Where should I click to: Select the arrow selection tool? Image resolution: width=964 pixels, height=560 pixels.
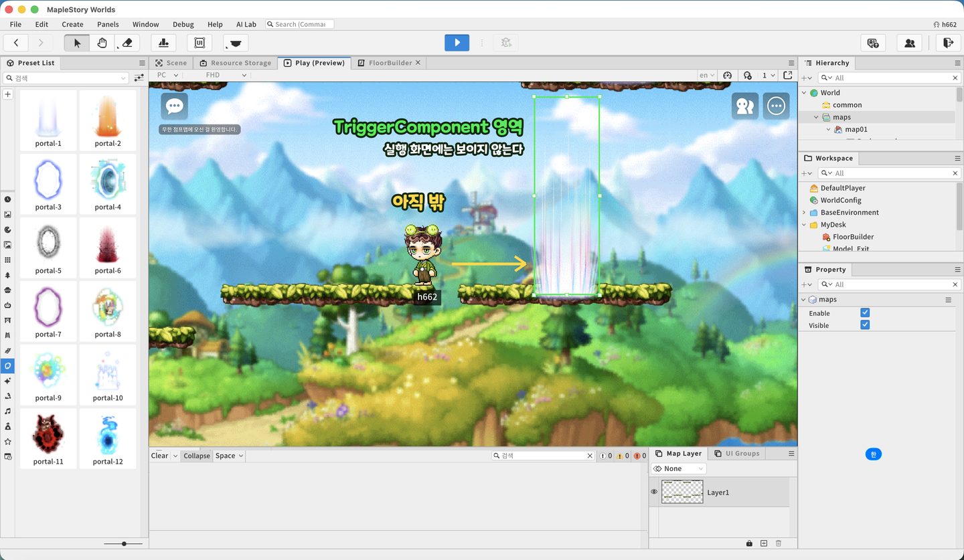(x=77, y=43)
